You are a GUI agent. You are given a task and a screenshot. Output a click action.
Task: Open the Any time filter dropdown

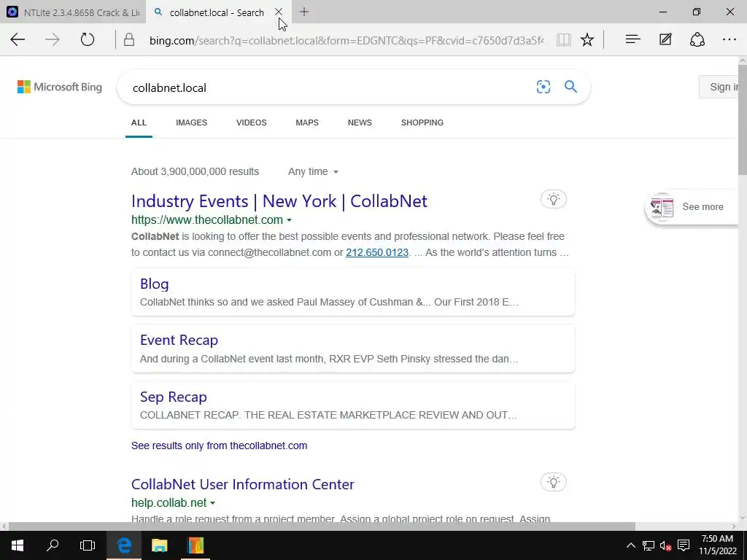[x=313, y=171]
